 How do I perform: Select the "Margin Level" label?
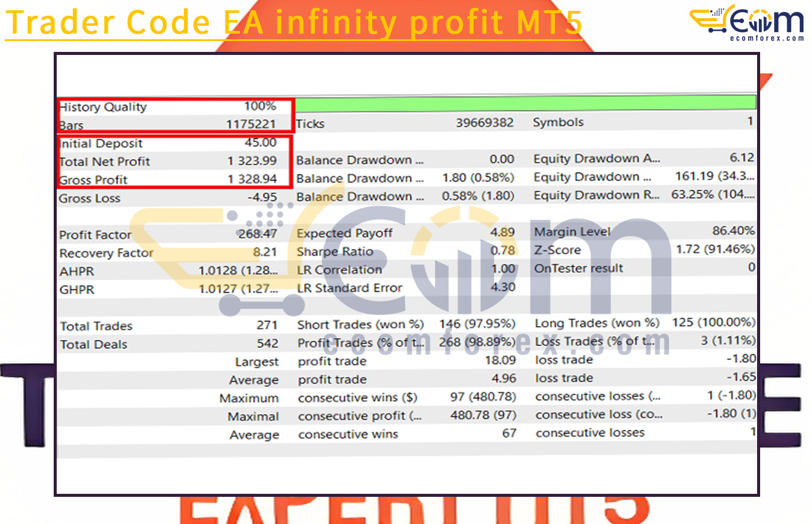[x=573, y=232]
